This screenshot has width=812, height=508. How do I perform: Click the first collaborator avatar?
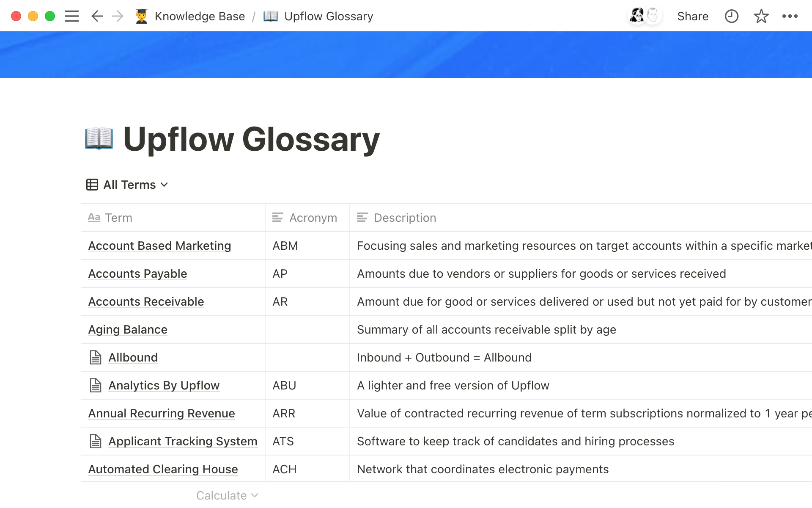coord(637,16)
